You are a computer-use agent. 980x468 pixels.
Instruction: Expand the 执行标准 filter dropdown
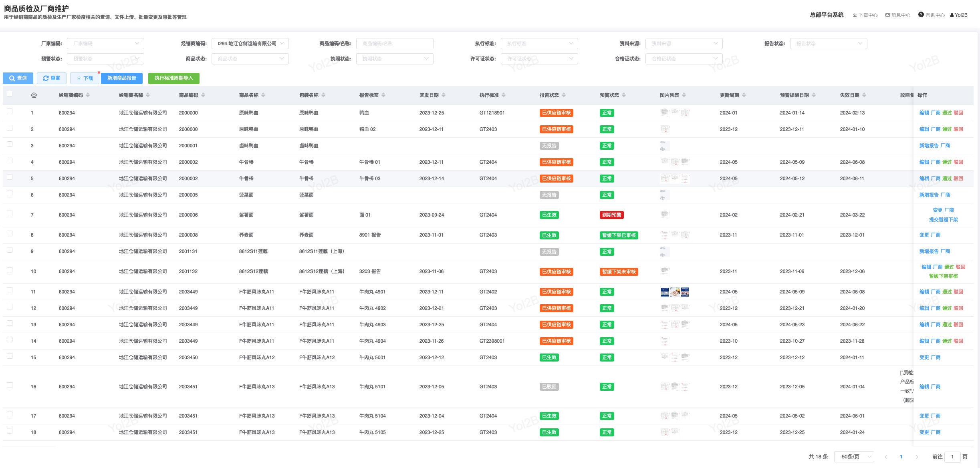click(x=539, y=44)
